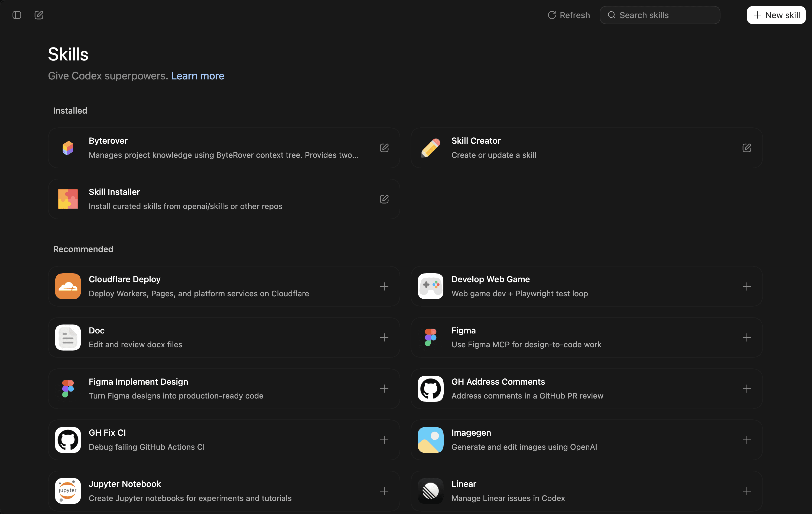Screen dimensions: 812x514
Task: Open edit for Skill Installer
Action: point(384,199)
